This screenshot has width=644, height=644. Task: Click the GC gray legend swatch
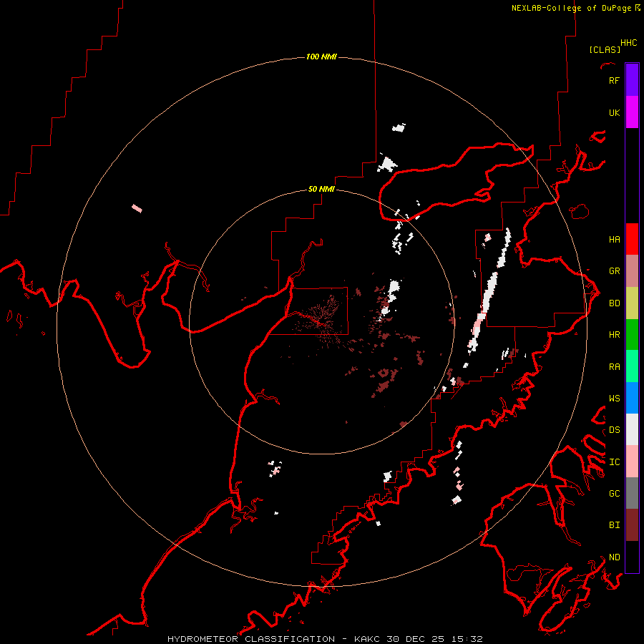pyautogui.click(x=632, y=493)
